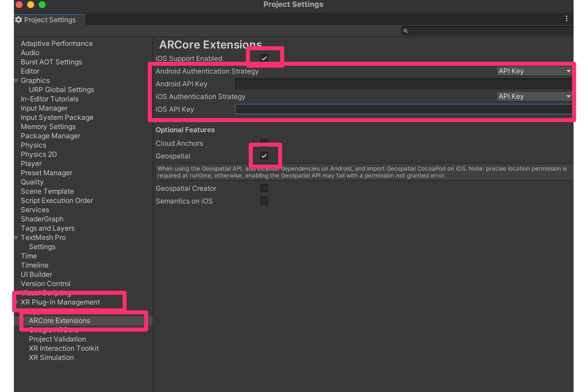This screenshot has height=392, width=588.
Task: Click the yellow minimize window button
Action: coord(31,5)
